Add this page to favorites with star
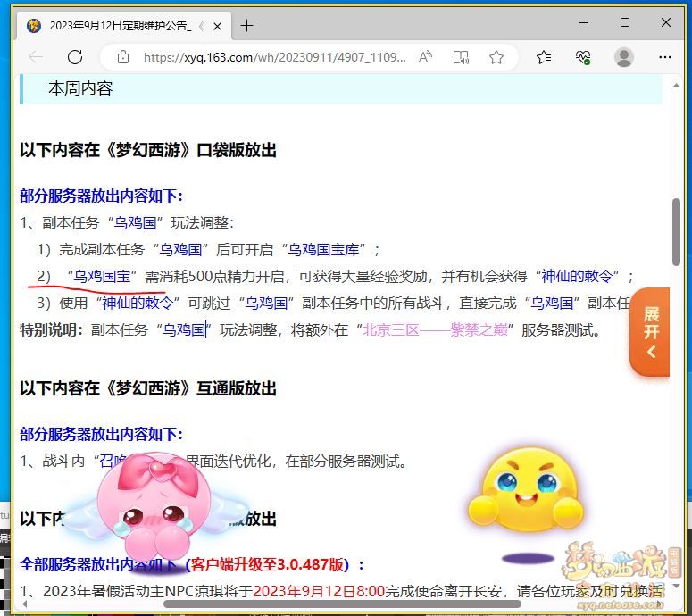 pos(496,57)
